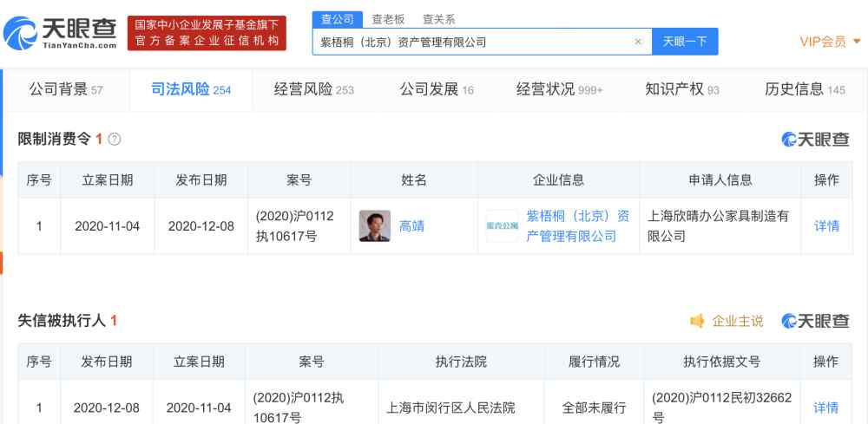Open the 公司背景 tab
868x424 pixels.
pos(67,89)
